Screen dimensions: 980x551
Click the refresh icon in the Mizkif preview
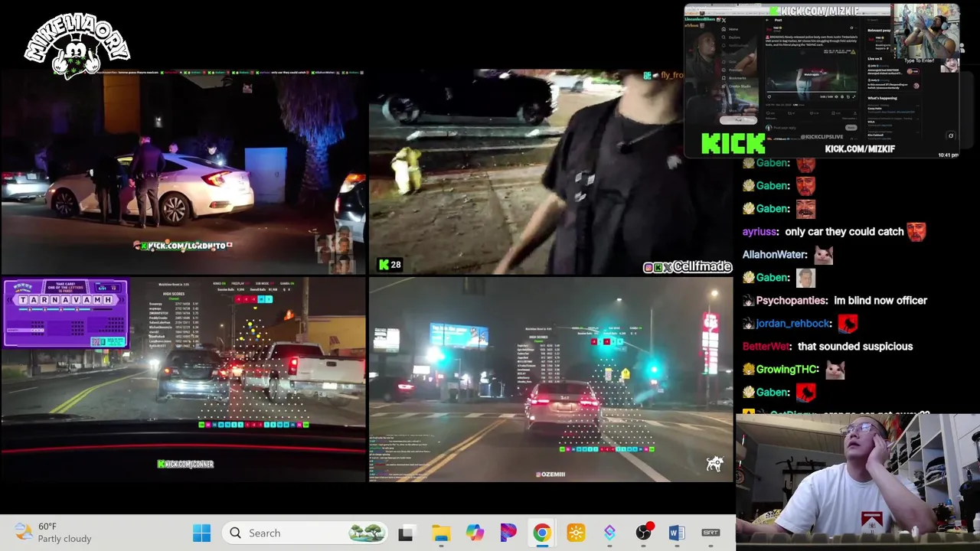tap(951, 135)
